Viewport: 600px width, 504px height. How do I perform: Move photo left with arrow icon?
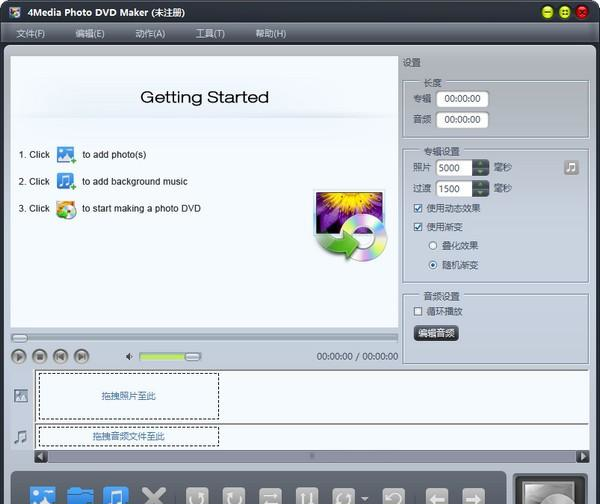(437, 496)
